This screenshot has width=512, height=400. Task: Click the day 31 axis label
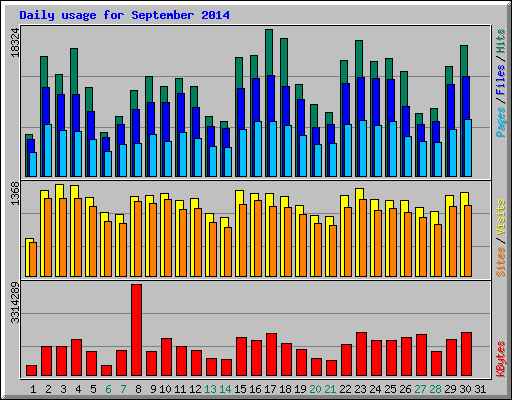480,389
